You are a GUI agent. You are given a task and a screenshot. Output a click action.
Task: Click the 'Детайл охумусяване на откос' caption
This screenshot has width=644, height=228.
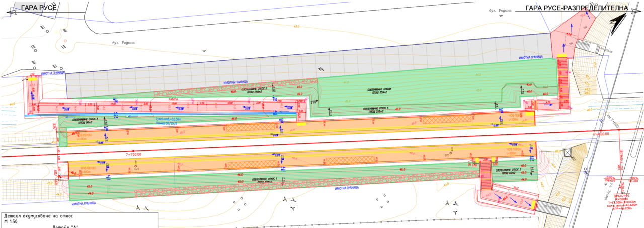click(x=39, y=215)
